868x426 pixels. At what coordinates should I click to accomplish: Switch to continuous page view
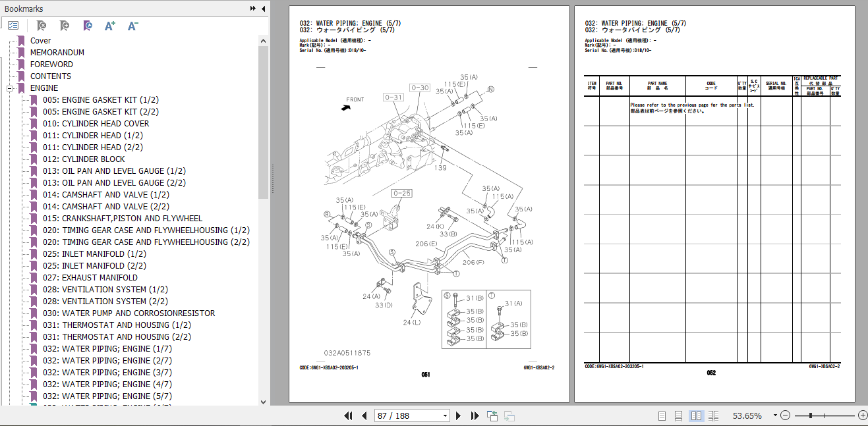(x=678, y=415)
